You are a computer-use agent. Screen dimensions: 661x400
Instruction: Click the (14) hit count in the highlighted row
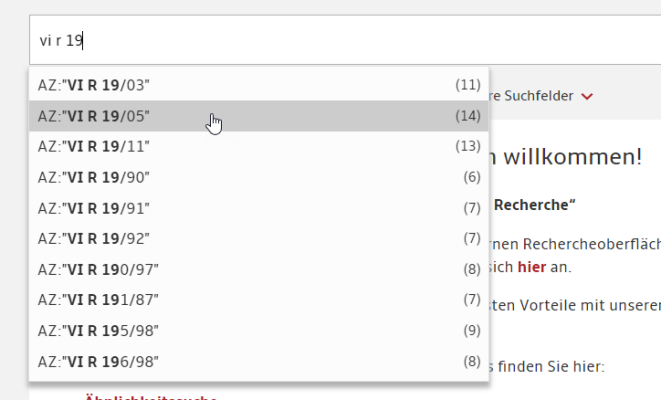pyautogui.click(x=468, y=116)
